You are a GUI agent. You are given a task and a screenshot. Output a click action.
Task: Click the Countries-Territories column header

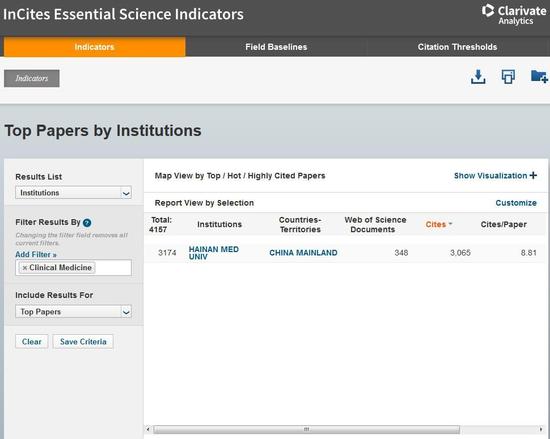[x=300, y=224]
